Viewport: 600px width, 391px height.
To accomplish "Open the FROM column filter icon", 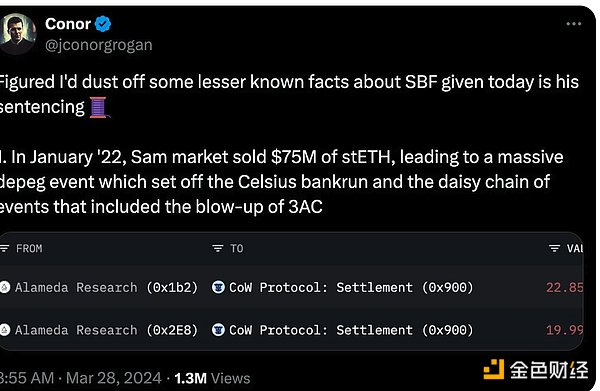I will tap(4, 249).
